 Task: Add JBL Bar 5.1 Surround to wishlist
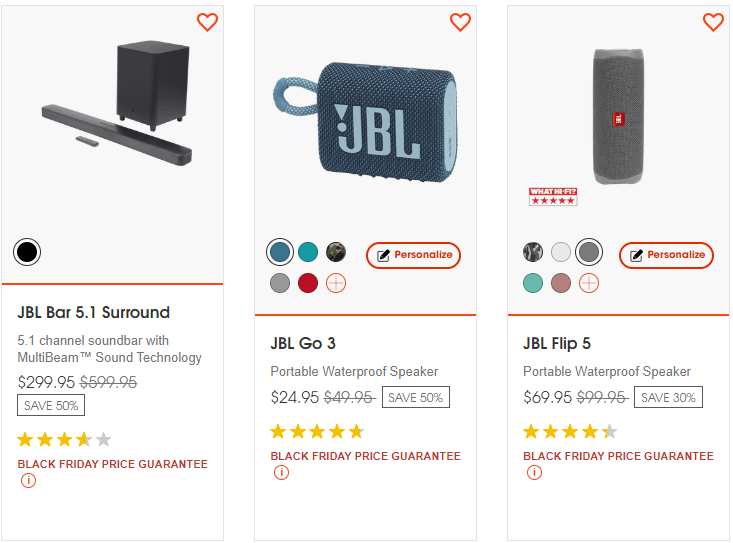click(207, 22)
